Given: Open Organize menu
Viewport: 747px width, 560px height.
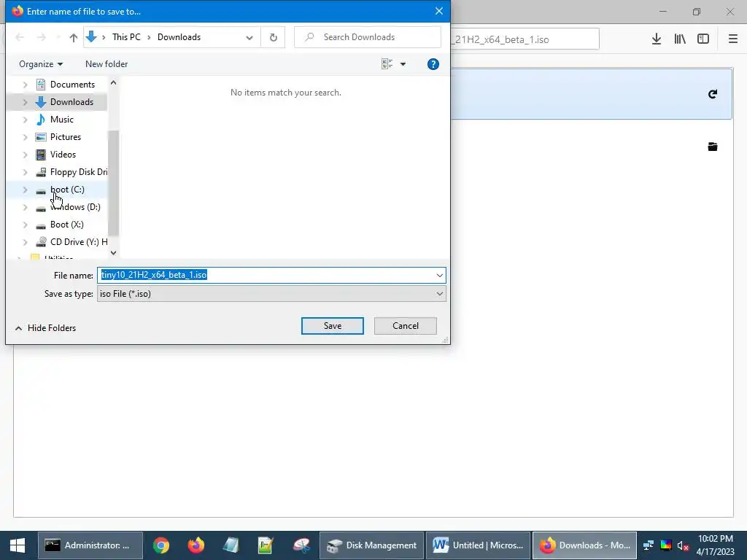Looking at the screenshot, I should pos(41,64).
